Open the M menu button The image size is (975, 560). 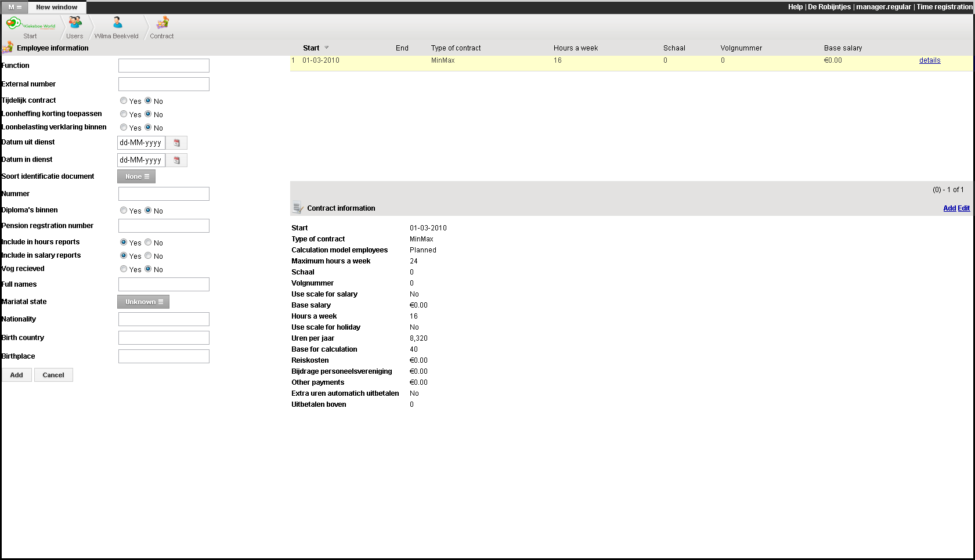click(15, 8)
